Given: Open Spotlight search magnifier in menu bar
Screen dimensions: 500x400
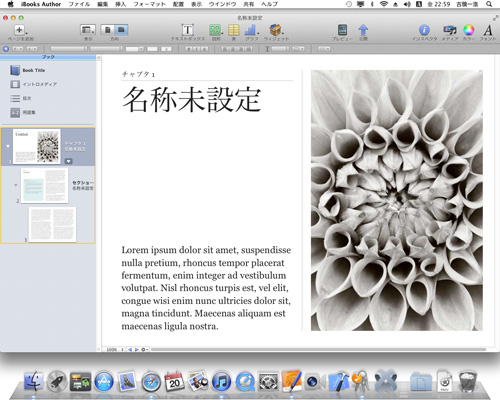Looking at the screenshot, I should point(489,4).
